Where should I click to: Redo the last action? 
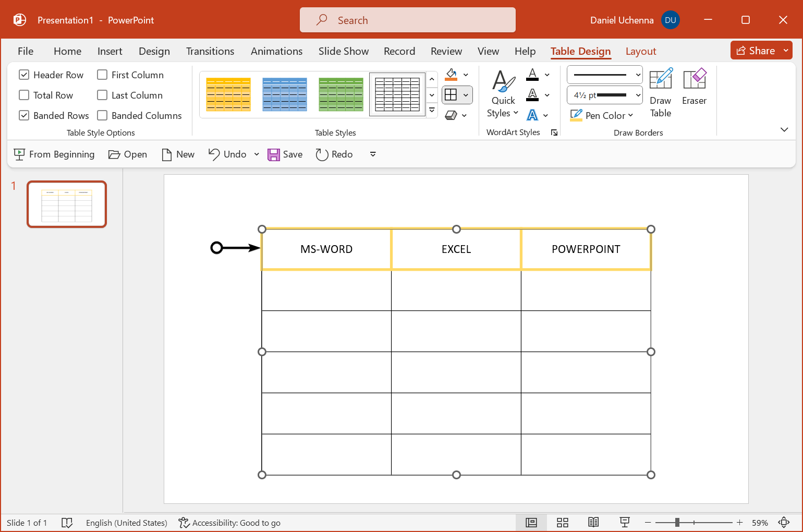click(x=333, y=154)
